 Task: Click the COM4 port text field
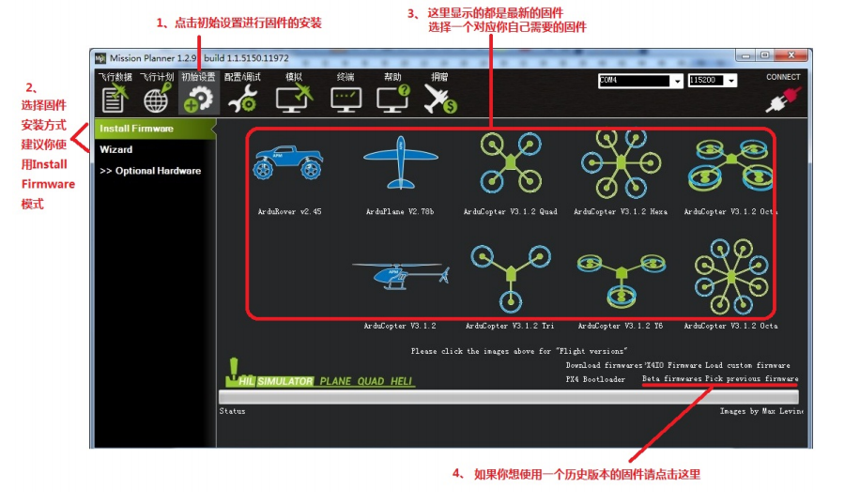(x=634, y=81)
